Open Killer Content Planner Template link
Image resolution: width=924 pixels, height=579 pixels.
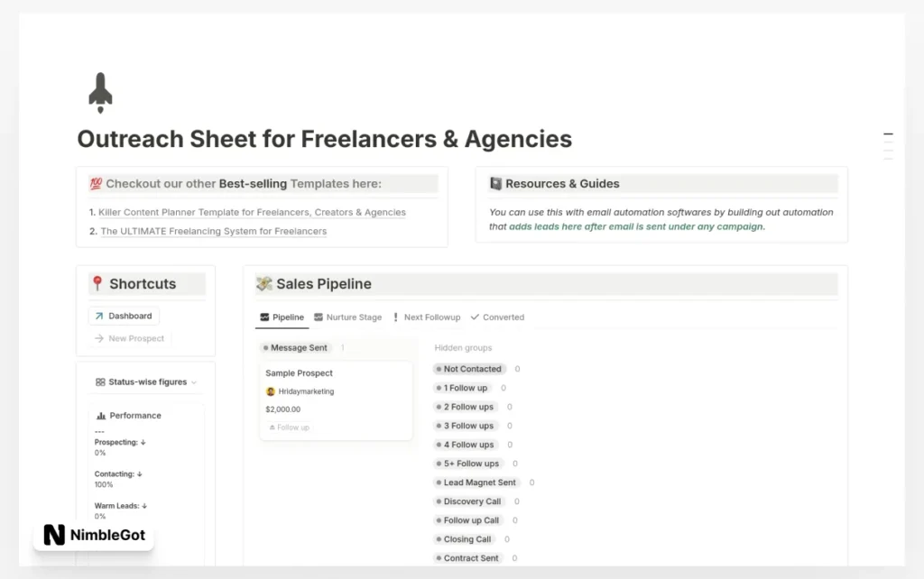tap(252, 212)
